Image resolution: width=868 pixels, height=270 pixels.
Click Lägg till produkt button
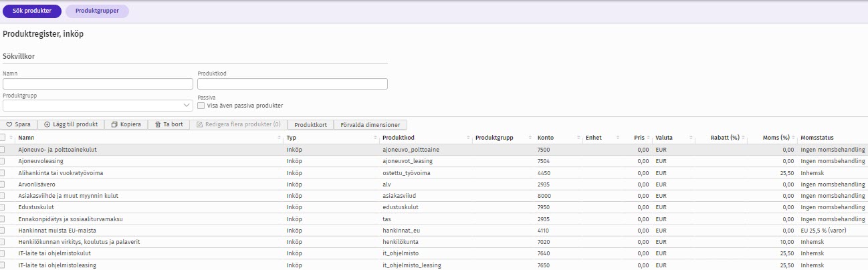click(71, 124)
